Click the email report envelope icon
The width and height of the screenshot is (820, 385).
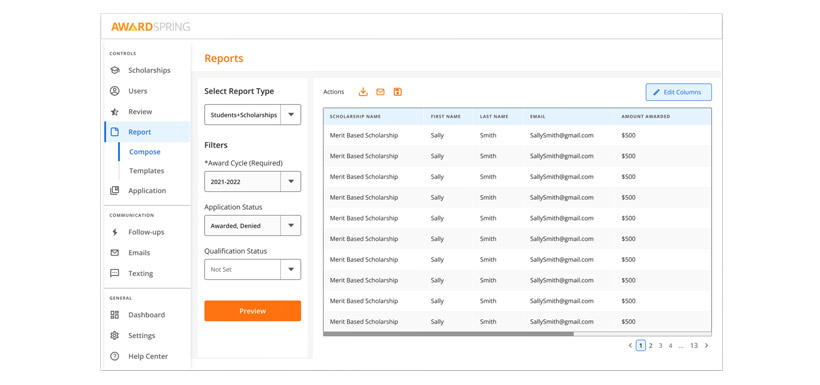click(x=380, y=92)
